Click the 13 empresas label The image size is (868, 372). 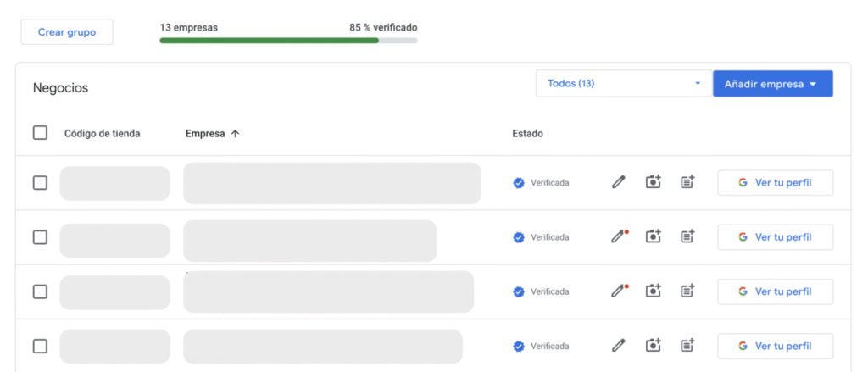click(189, 27)
